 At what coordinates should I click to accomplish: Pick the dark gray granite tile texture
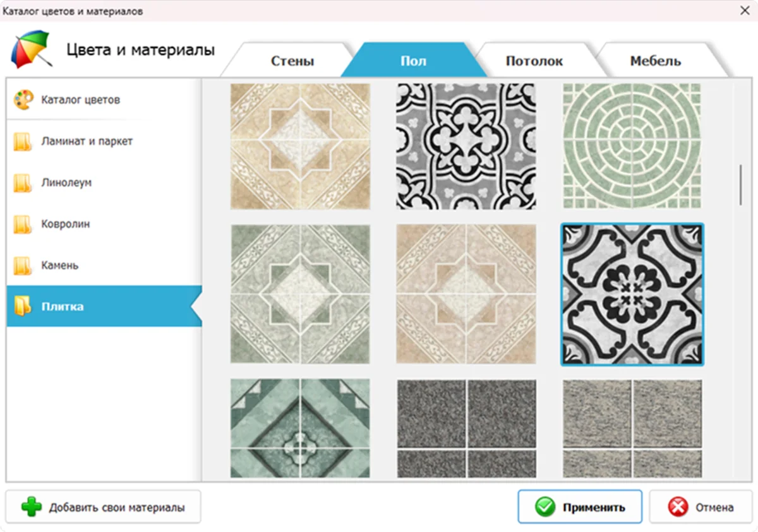[466, 429]
